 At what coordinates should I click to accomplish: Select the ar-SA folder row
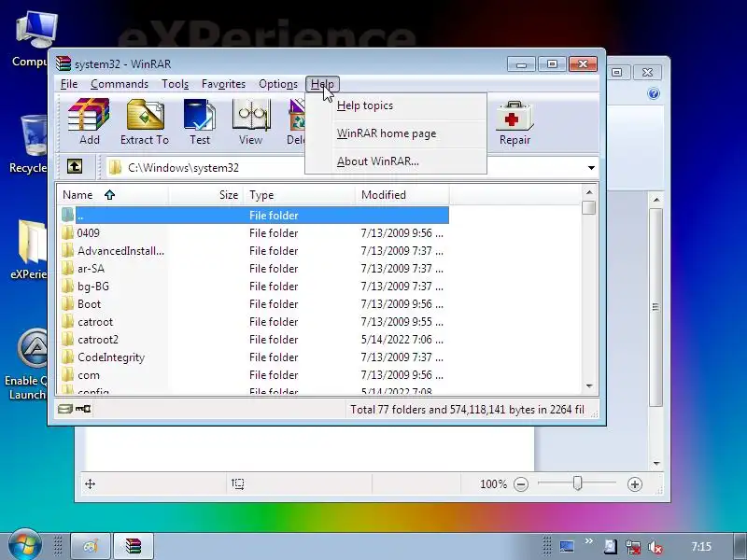pyautogui.click(x=254, y=269)
